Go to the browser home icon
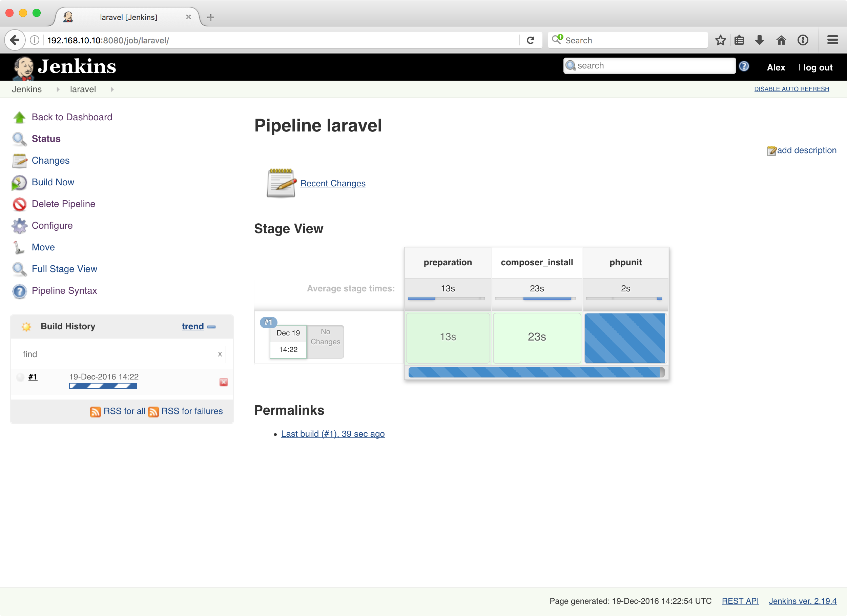Viewport: 847px width, 616px height. (781, 40)
